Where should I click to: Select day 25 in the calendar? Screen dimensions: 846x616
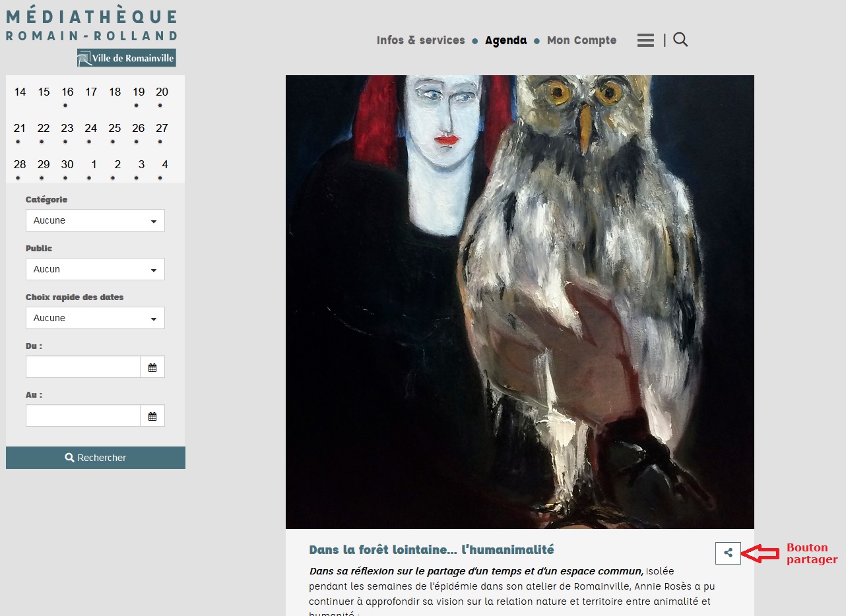pos(115,129)
